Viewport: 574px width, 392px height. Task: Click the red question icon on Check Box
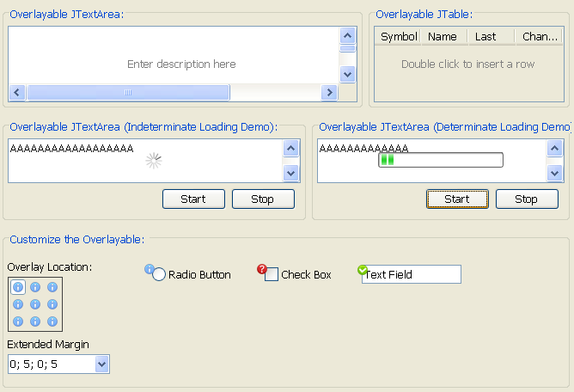(x=262, y=268)
